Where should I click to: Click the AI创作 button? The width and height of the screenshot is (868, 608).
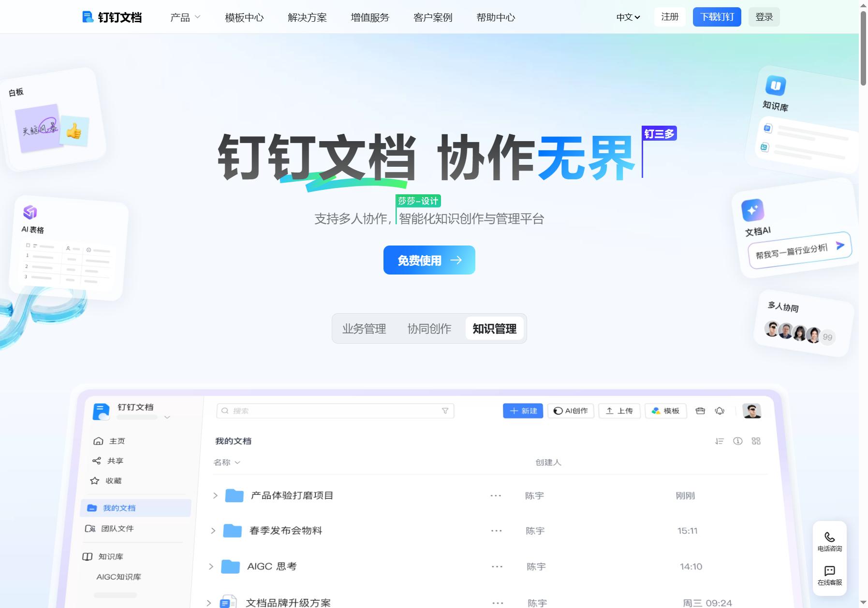[x=571, y=411]
